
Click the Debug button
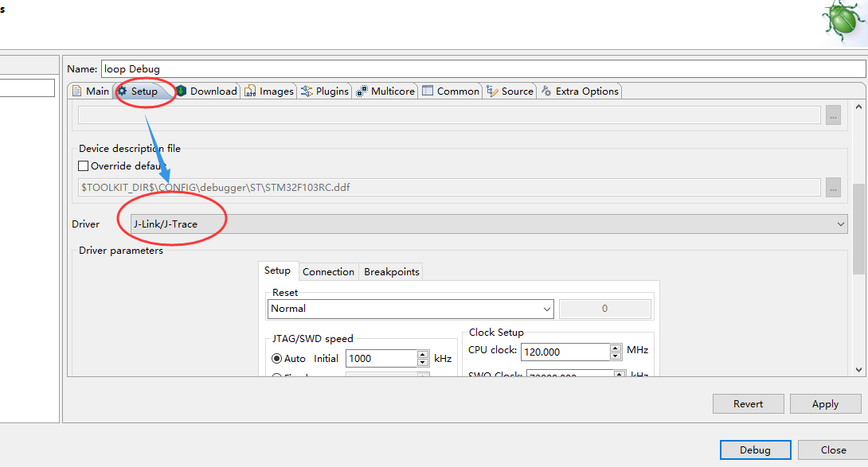pyautogui.click(x=755, y=449)
